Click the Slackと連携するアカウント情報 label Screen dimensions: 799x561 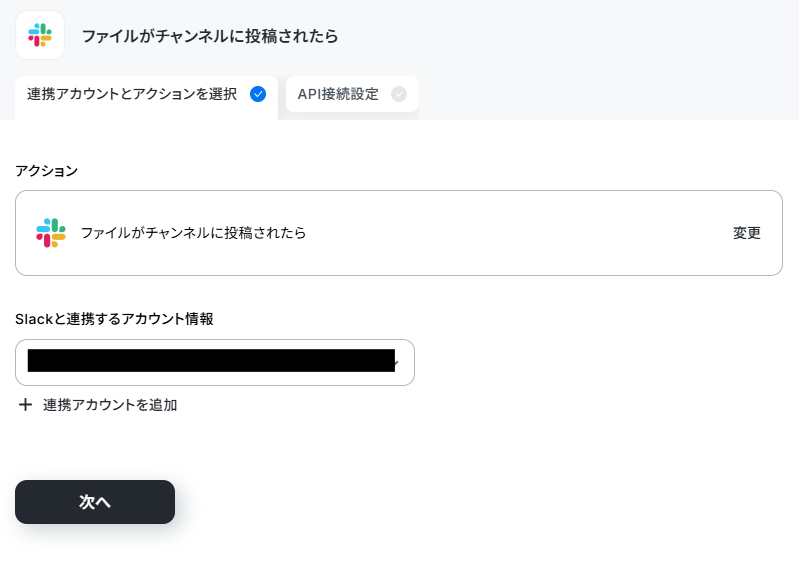point(114,319)
